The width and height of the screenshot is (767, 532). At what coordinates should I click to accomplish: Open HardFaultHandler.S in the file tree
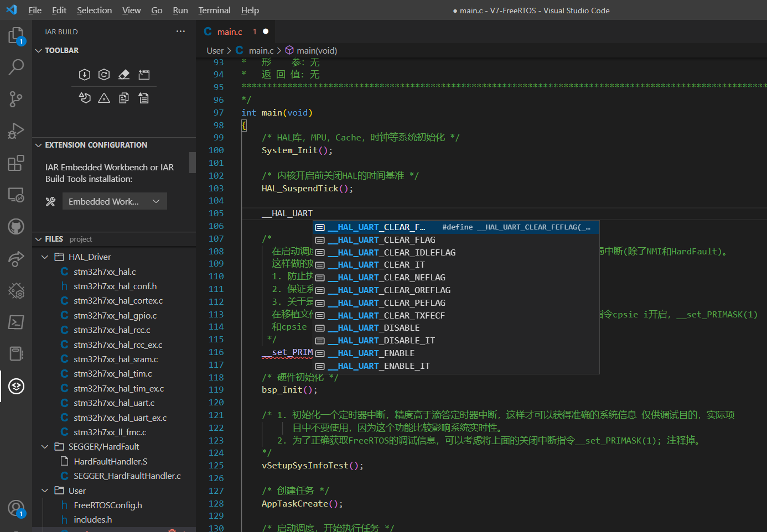pos(110,461)
